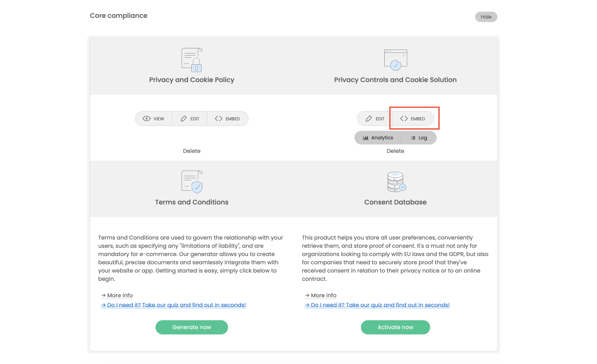Open Analytics for the Cookie Solution
Viewport: 597px width, 364px height.
pos(378,137)
